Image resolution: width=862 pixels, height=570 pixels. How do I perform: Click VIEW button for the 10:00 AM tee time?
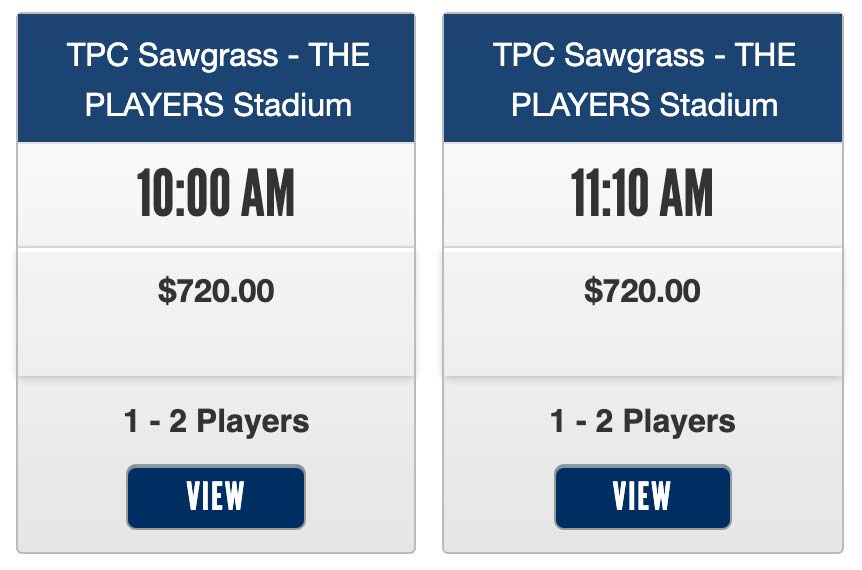216,497
